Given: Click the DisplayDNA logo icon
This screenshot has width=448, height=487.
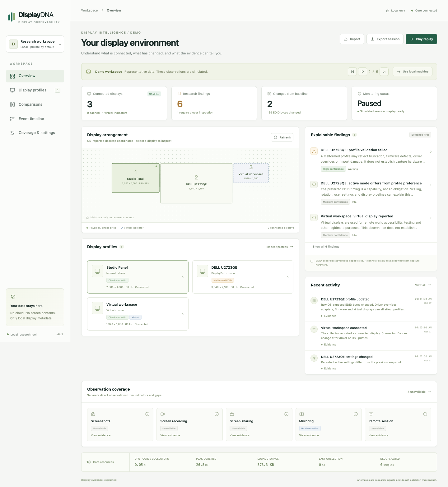Looking at the screenshot, I should (x=12, y=17).
